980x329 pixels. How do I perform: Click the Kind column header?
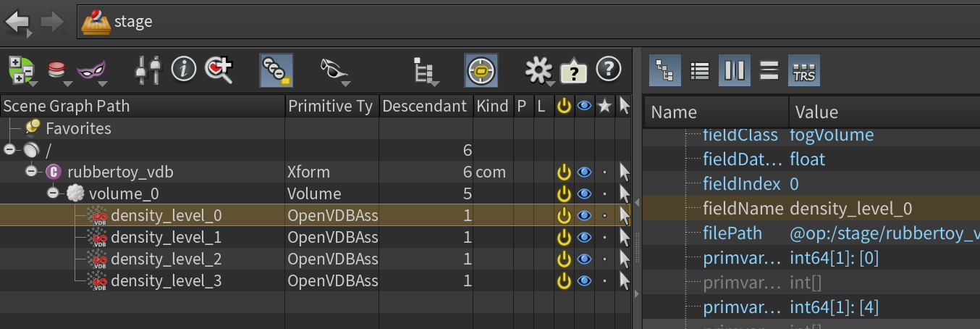pyautogui.click(x=492, y=107)
